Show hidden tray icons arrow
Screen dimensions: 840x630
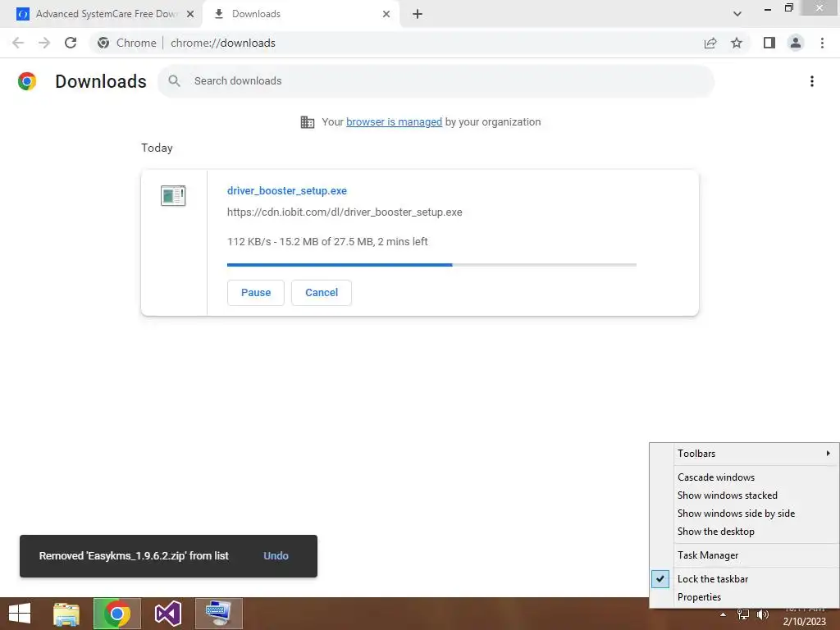coord(724,615)
